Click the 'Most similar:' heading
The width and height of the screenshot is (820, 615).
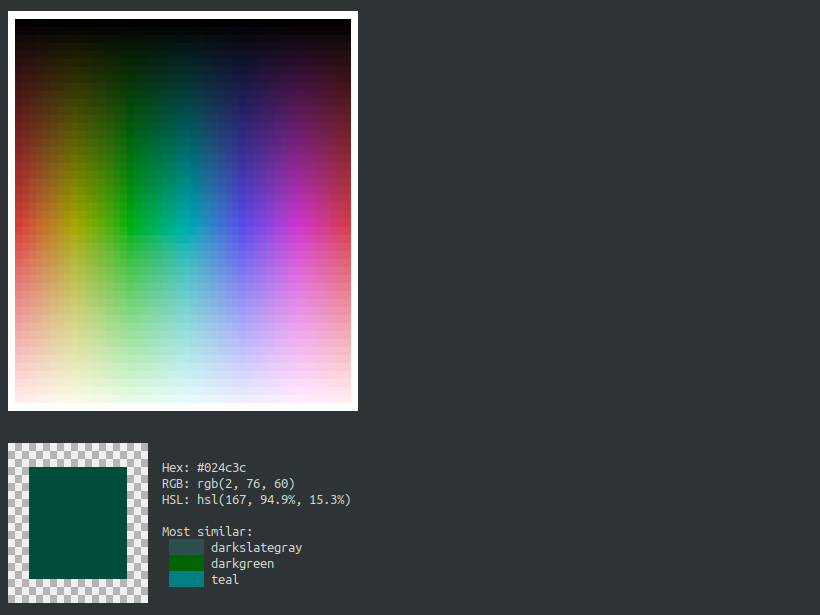(x=207, y=532)
